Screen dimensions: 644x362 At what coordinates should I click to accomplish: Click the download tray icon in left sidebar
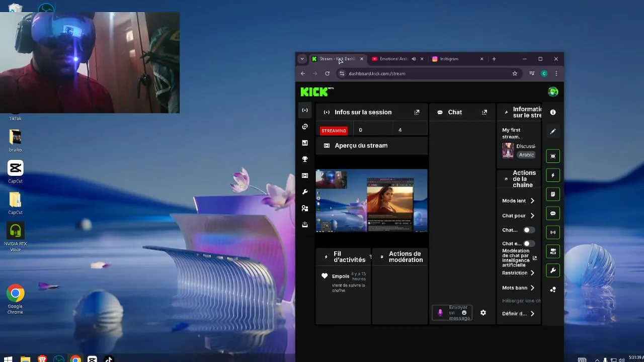(x=305, y=225)
